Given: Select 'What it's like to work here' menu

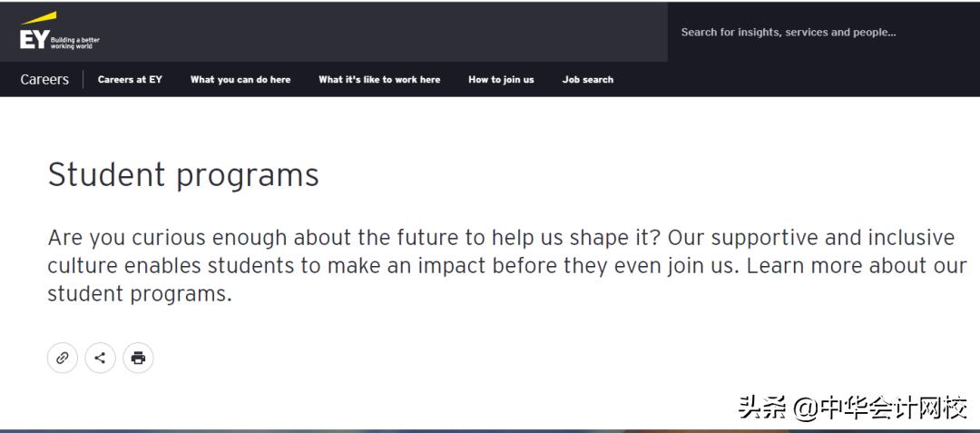Looking at the screenshot, I should point(379,80).
